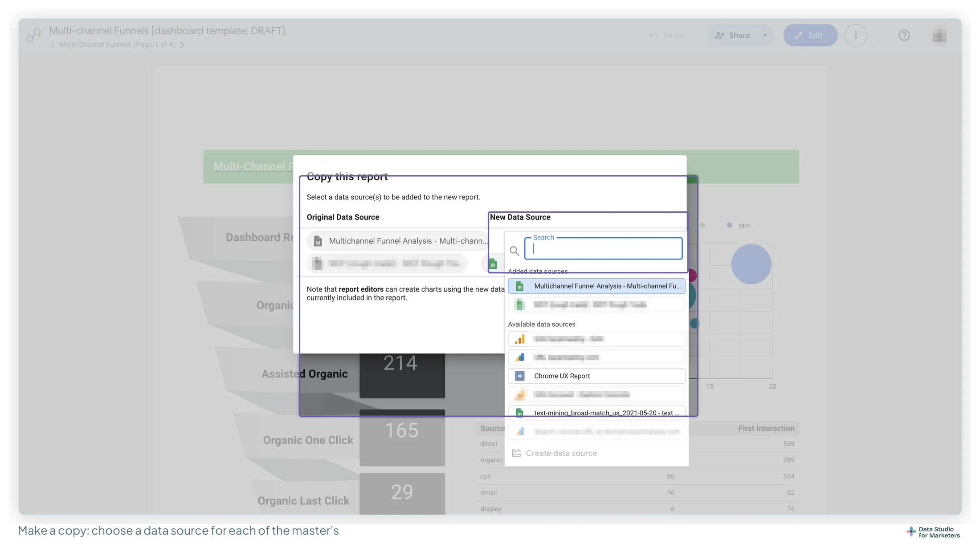Screen dimensions: 980x548
Task: Click the direct row in source table
Action: pyautogui.click(x=637, y=444)
